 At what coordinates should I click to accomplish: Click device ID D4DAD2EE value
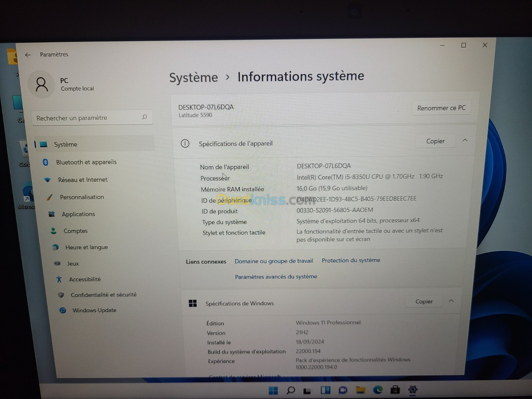356,199
